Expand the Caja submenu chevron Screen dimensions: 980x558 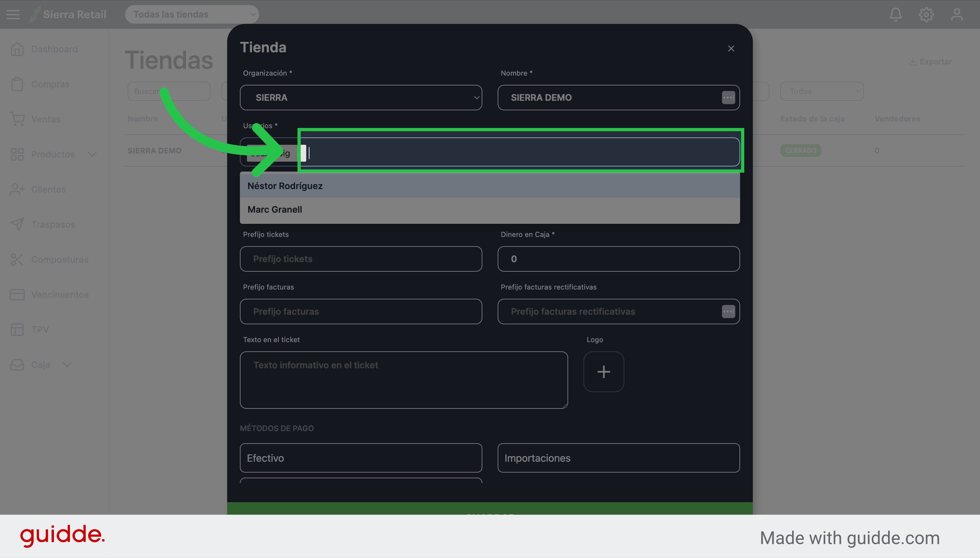(67, 364)
